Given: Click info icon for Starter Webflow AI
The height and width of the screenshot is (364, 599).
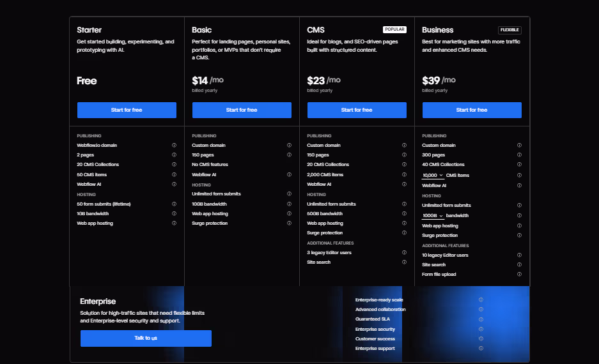Looking at the screenshot, I should pyautogui.click(x=174, y=184).
